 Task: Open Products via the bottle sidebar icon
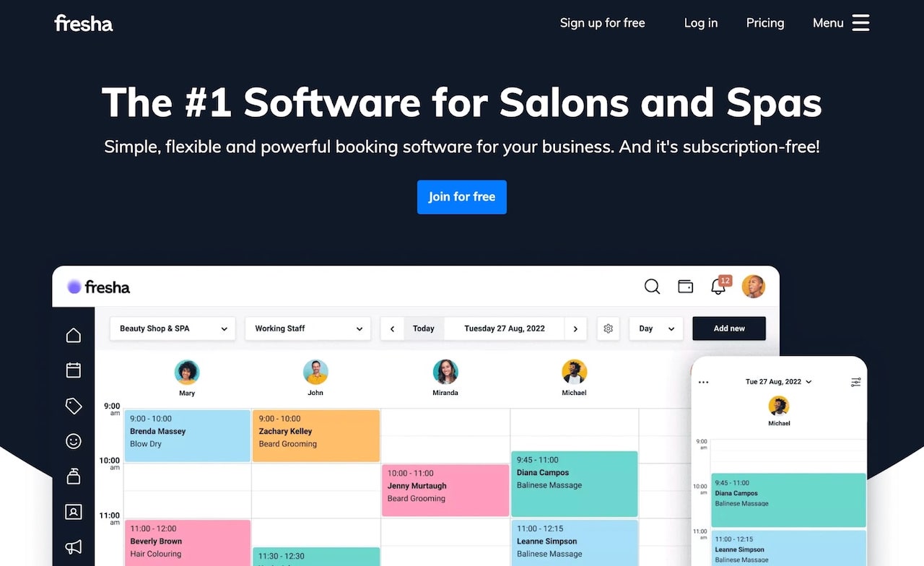coord(73,476)
